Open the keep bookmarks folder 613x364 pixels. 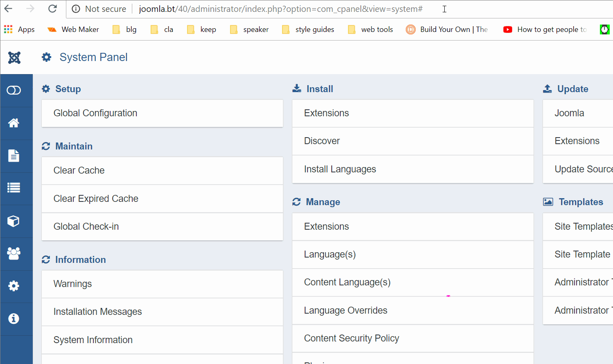pos(201,29)
